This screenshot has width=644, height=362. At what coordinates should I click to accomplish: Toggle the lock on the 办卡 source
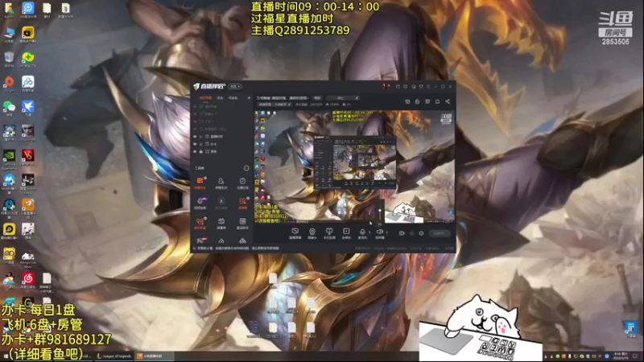pyautogui.click(x=200, y=144)
